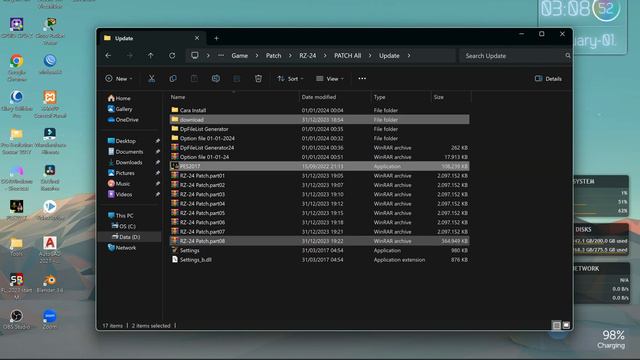Go up one folder level

click(x=151, y=56)
